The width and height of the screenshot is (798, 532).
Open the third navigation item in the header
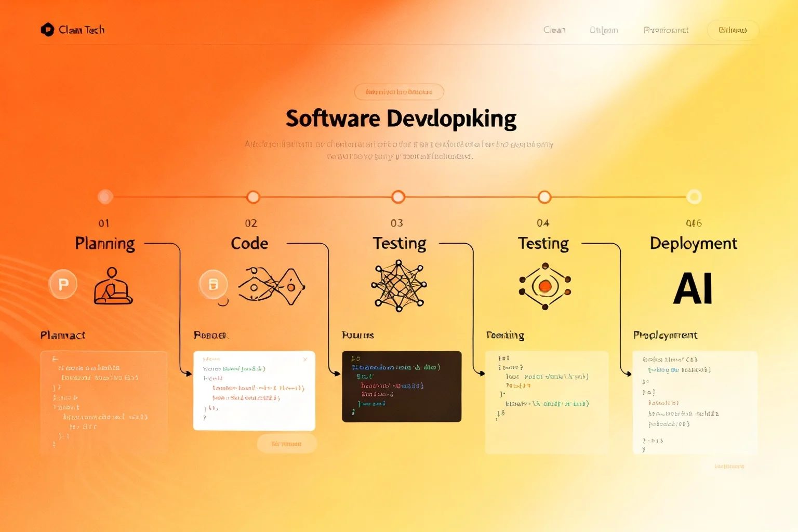(x=666, y=30)
